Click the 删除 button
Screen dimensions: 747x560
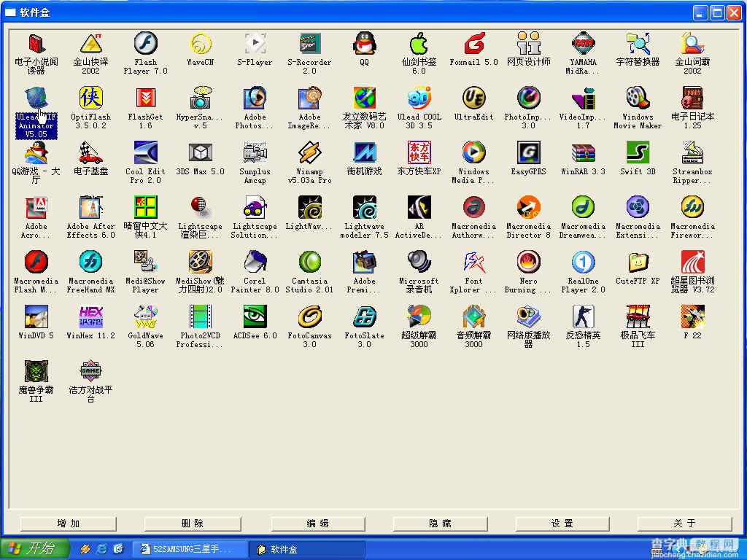coord(193,524)
